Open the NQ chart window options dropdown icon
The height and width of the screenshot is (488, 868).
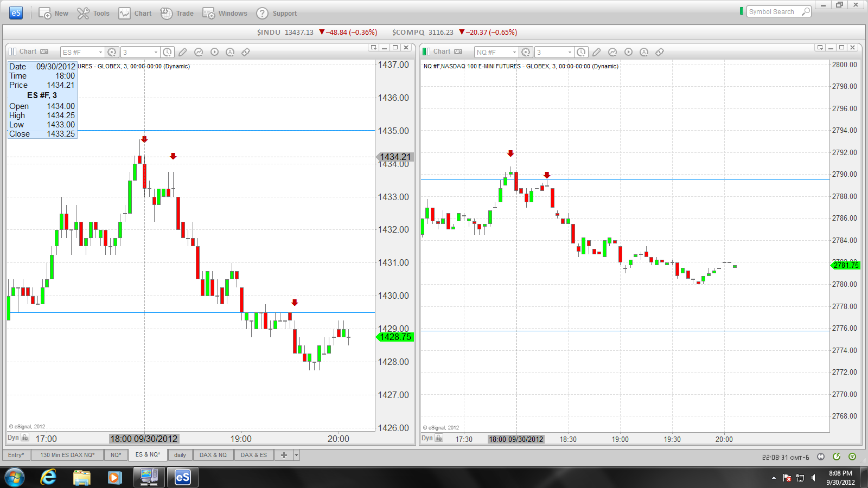(x=820, y=48)
